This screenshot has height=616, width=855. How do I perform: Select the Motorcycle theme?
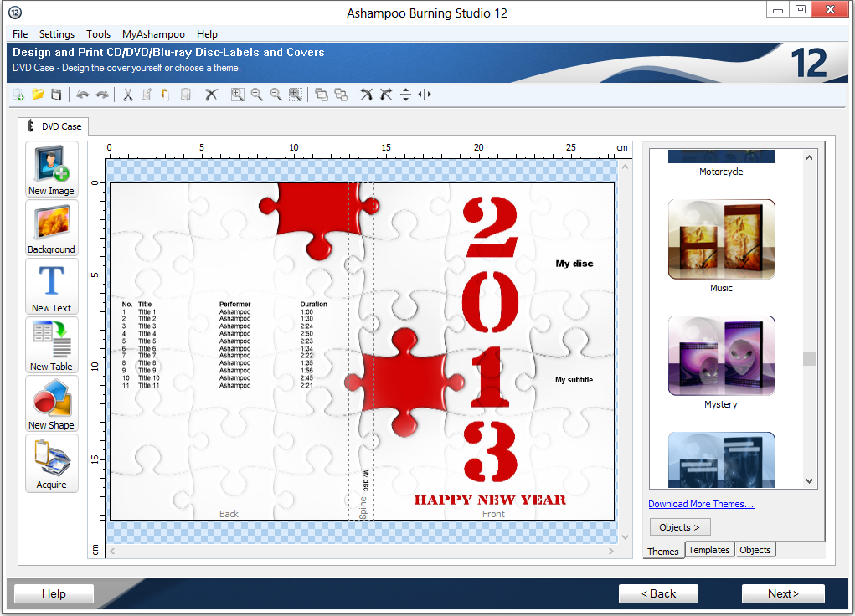[721, 162]
